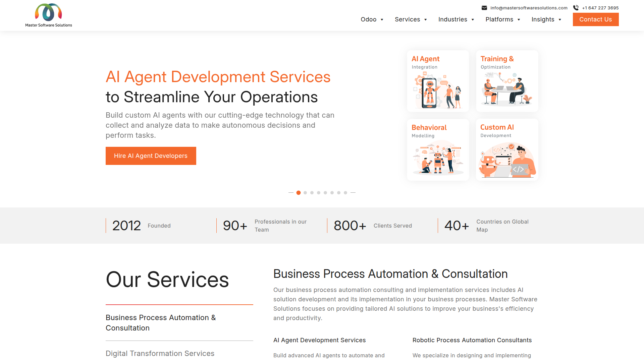Select Business Process Automation & Consultation tab
This screenshot has width=644, height=362.
179,323
